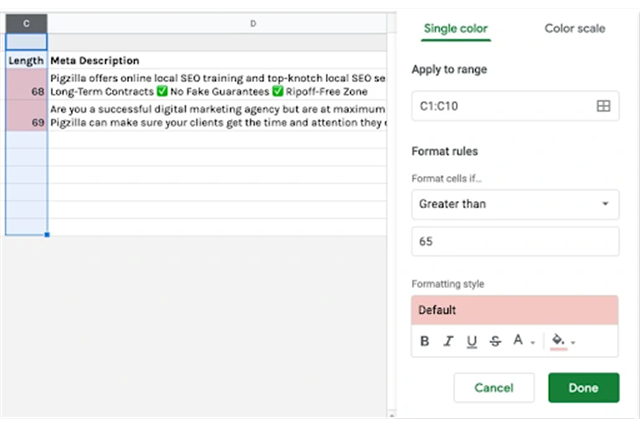Toggle underline in formatting style

(472, 341)
